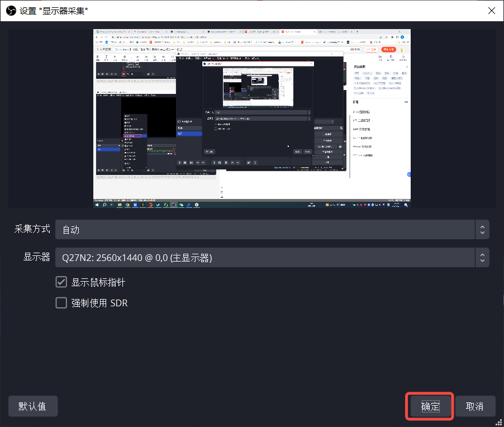
Task: Open File Explorer from the preview taskbar
Action: click(120, 205)
